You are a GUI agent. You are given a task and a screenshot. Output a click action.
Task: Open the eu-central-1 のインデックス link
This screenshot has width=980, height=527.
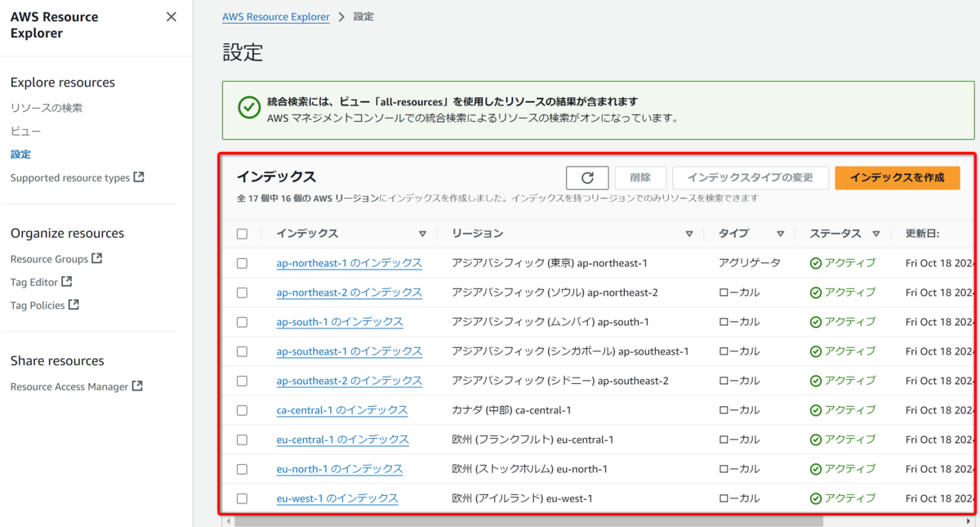pos(343,440)
